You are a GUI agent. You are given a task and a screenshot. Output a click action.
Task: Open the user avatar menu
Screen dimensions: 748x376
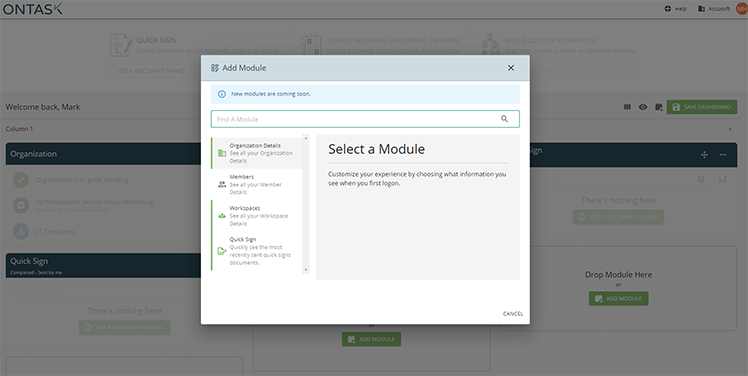tap(742, 9)
